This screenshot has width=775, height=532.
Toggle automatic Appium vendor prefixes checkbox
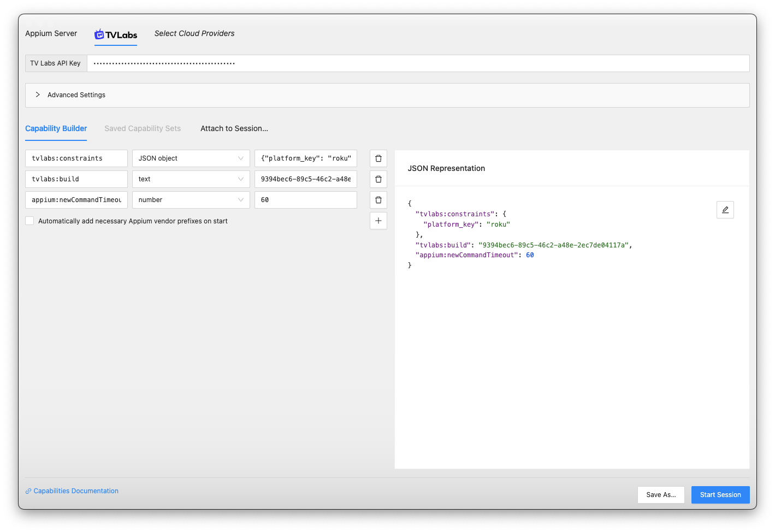[29, 221]
